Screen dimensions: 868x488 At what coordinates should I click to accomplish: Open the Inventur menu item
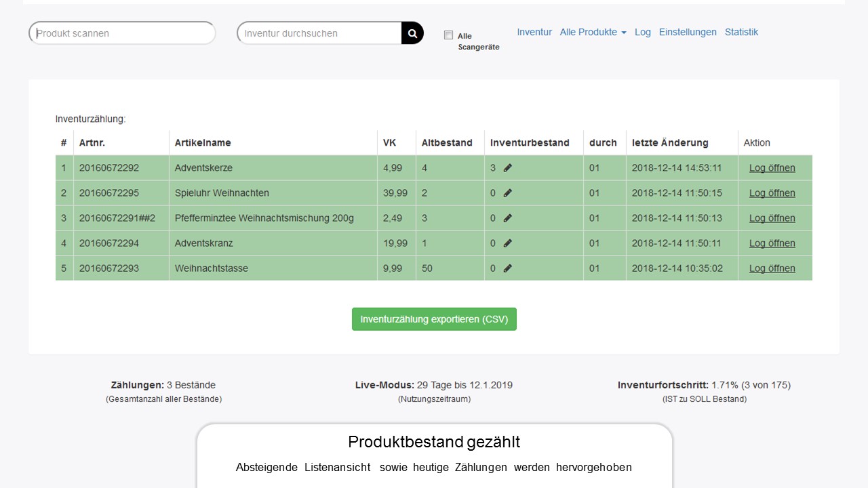534,32
